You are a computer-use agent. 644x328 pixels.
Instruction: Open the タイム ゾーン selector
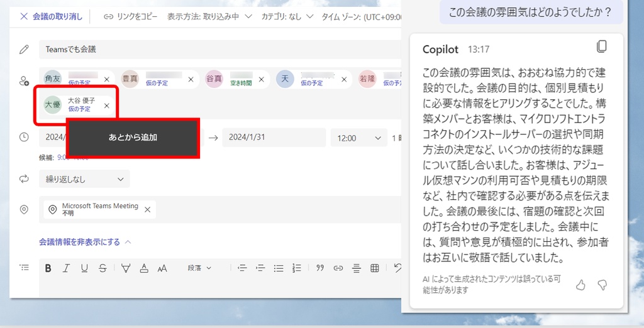362,16
